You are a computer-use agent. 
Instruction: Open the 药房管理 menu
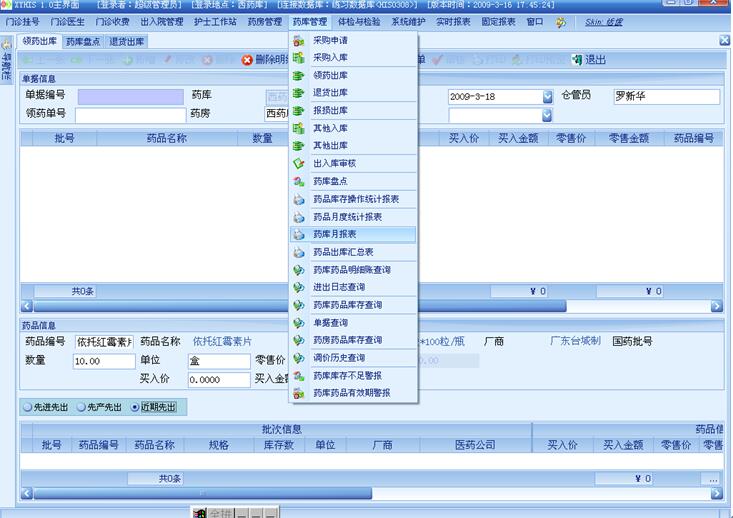[265, 22]
